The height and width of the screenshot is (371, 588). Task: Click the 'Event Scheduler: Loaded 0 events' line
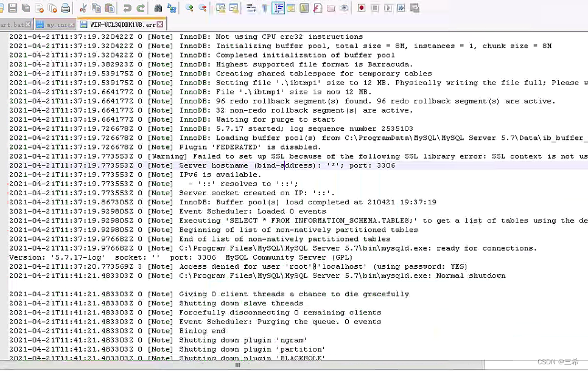167,212
